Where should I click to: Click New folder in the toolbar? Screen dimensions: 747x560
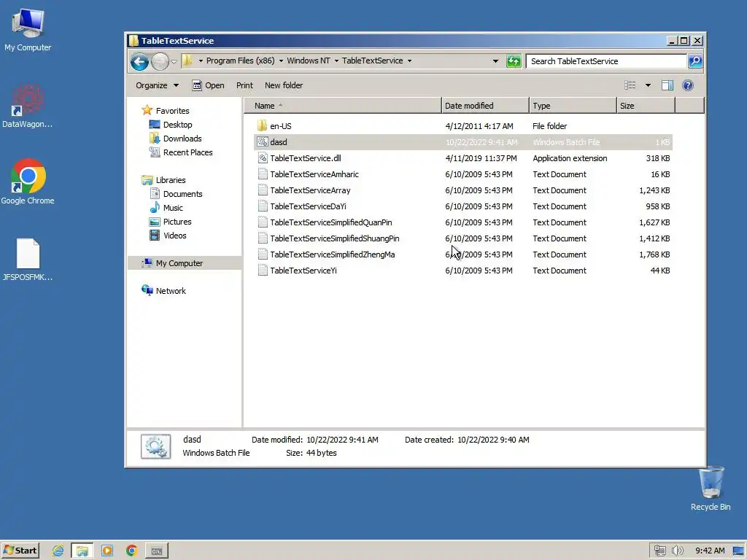pyautogui.click(x=284, y=85)
